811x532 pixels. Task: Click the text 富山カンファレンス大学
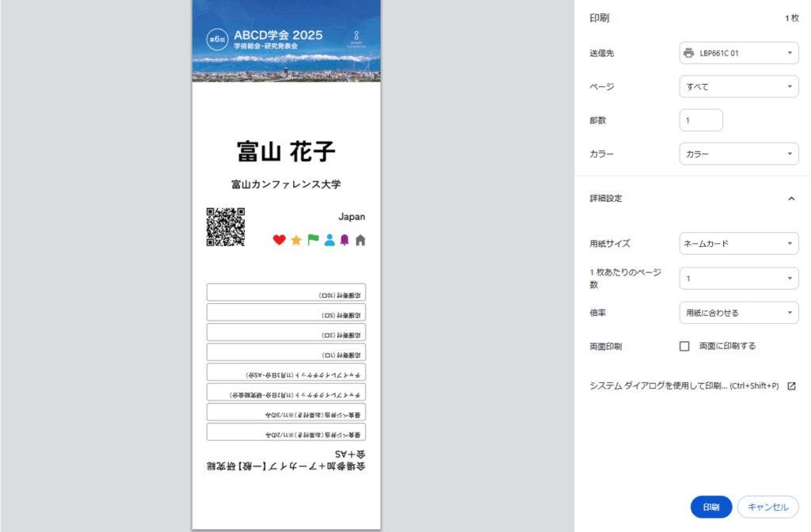tap(286, 184)
